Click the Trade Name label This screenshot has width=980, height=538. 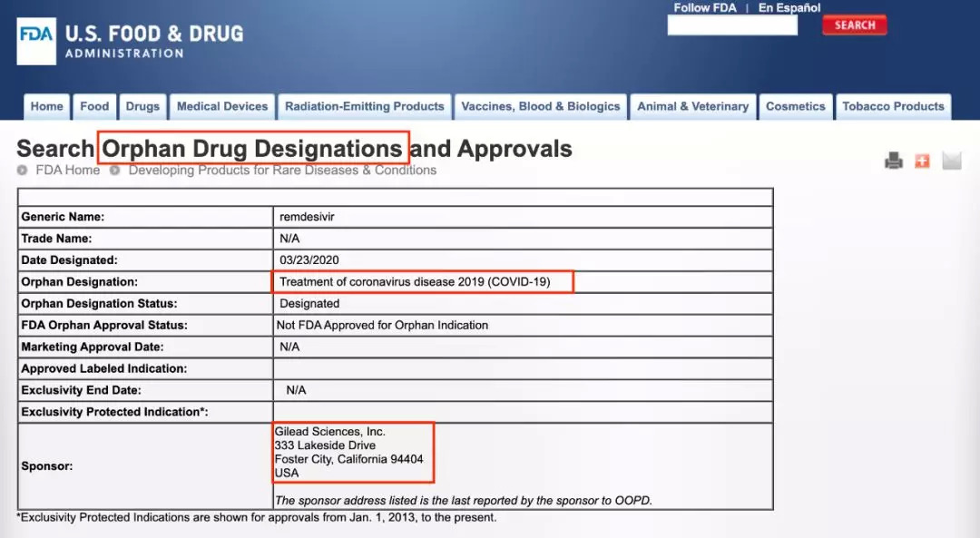tap(56, 239)
